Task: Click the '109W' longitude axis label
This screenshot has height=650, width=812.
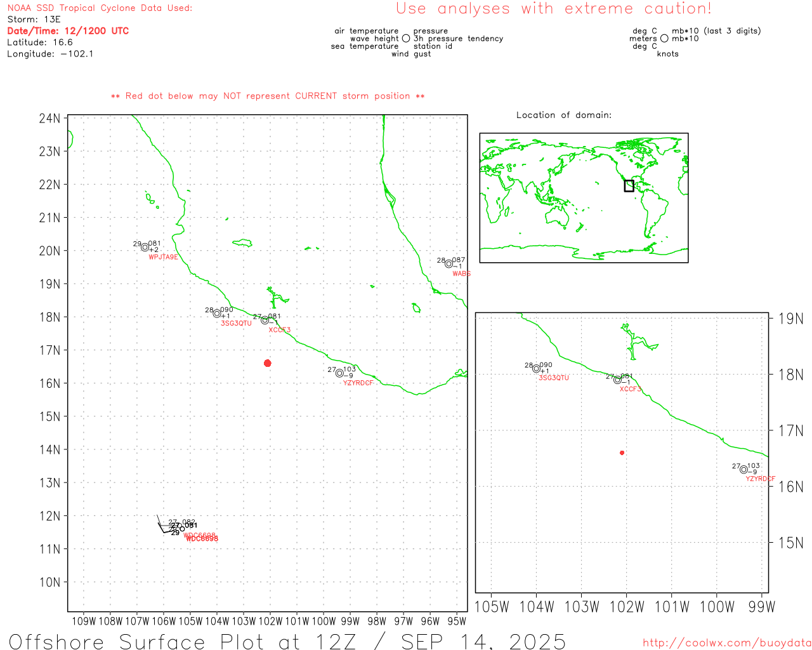Action: [84, 621]
